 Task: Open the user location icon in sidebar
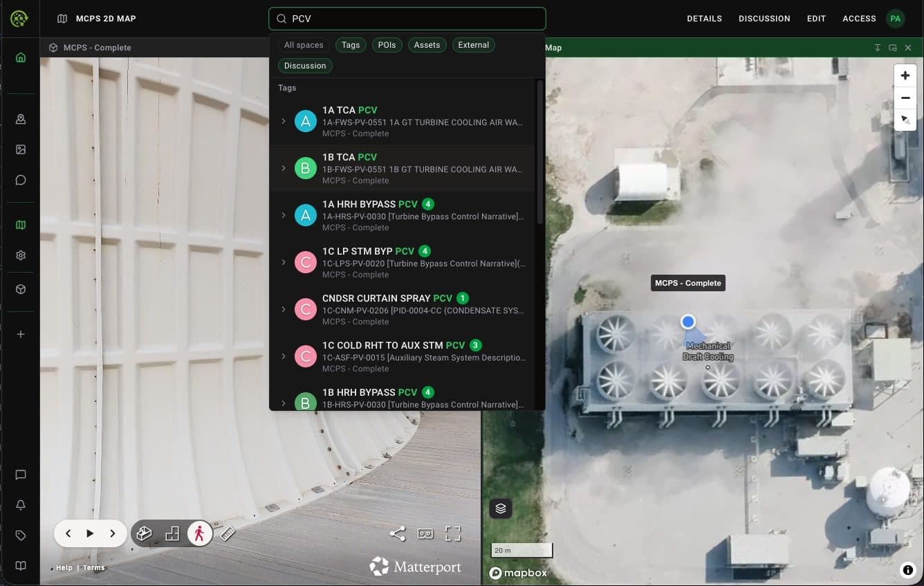point(20,119)
